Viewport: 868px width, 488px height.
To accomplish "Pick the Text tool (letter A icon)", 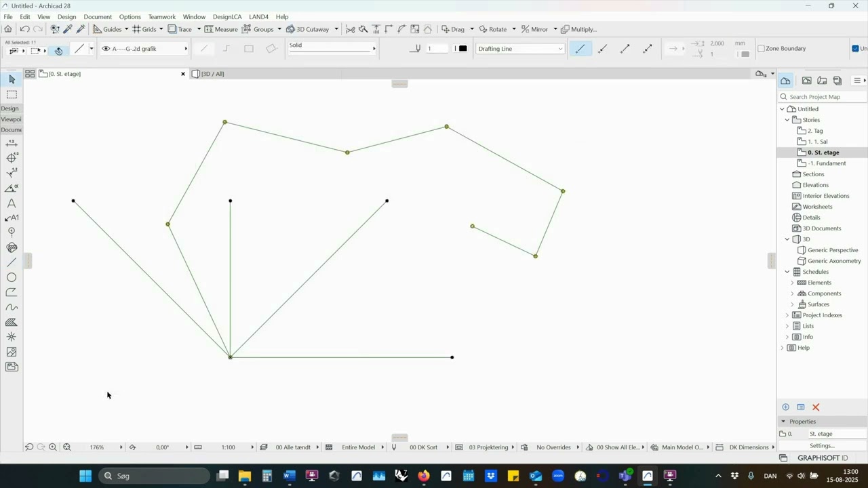I will (12, 203).
